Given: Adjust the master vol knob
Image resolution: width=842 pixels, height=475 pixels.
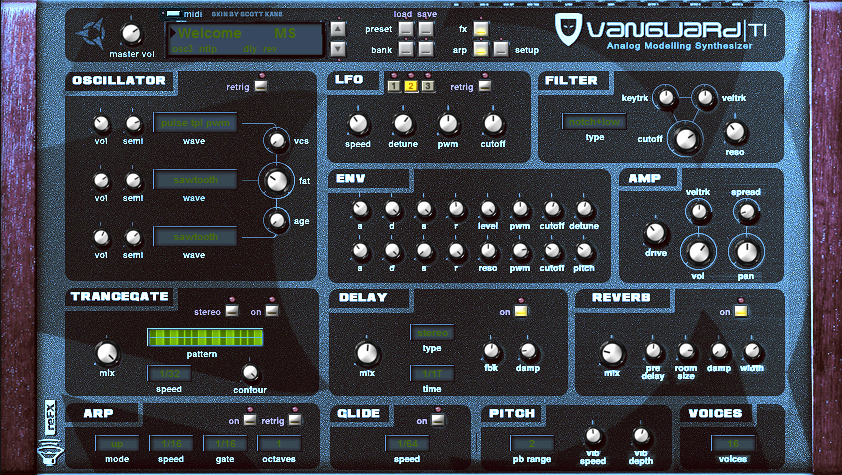Looking at the screenshot, I should (131, 34).
